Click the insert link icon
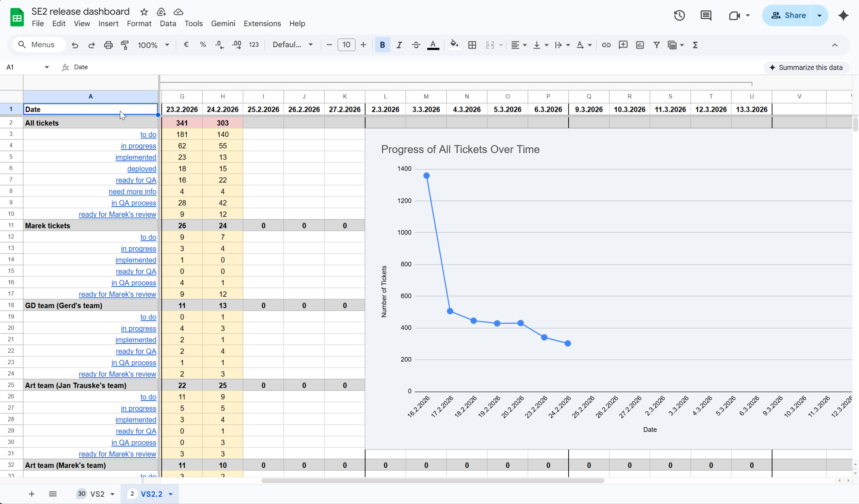Viewport: 859px width, 504px height. point(606,45)
